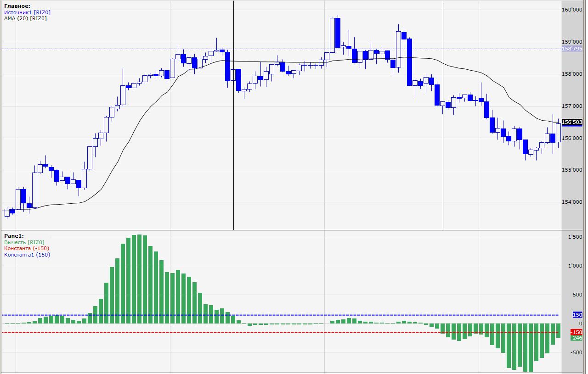The width and height of the screenshot is (588, 374).
Task: Click the current price marker 156'503
Action: 572,123
